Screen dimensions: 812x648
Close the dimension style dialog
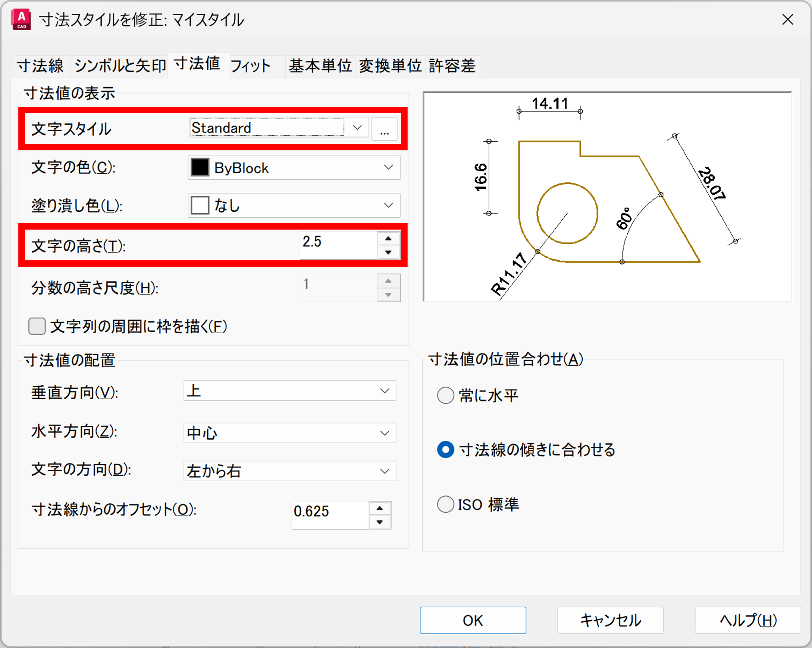tap(787, 20)
